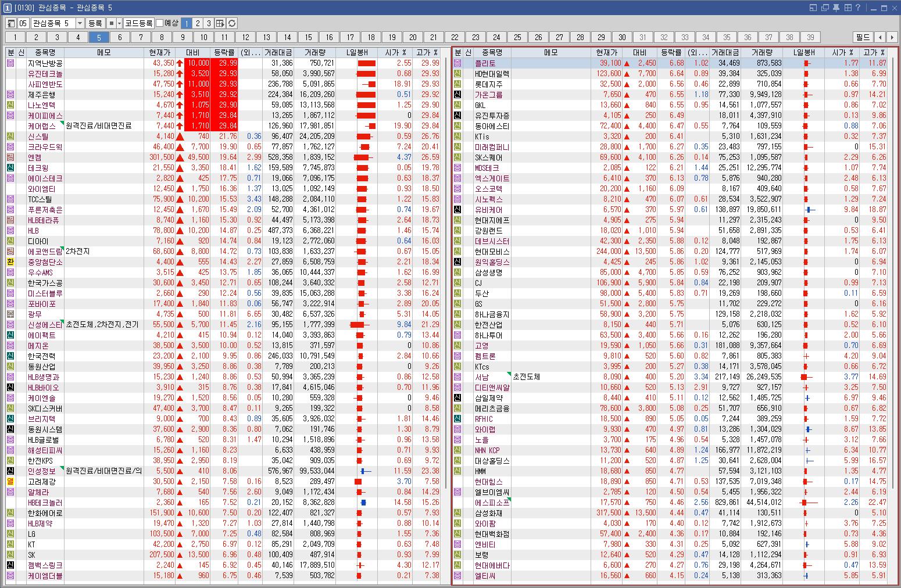Switch to watchlist group tab 20
Viewport: 901px width, 588px height.
(413, 37)
